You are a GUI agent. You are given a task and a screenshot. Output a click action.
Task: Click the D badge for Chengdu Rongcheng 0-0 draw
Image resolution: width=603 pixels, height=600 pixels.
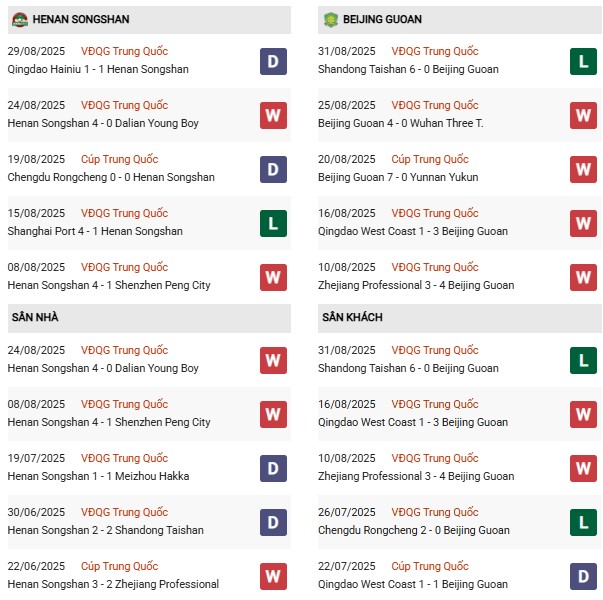(273, 169)
